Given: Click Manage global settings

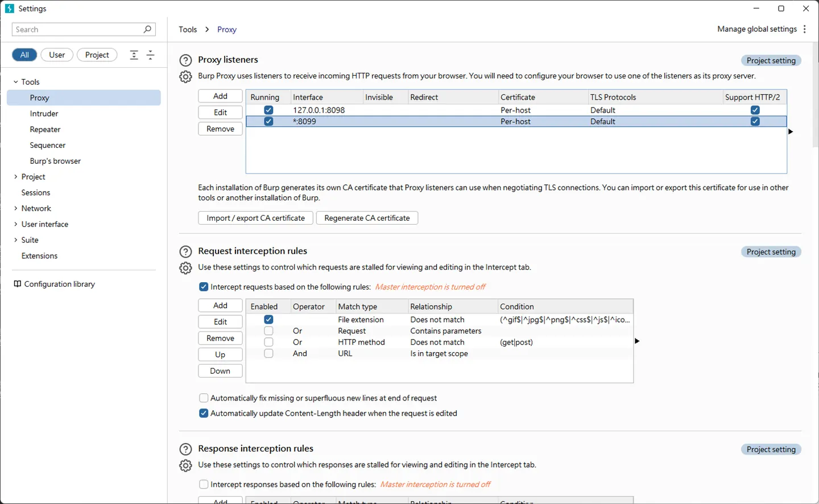Looking at the screenshot, I should click(x=757, y=29).
